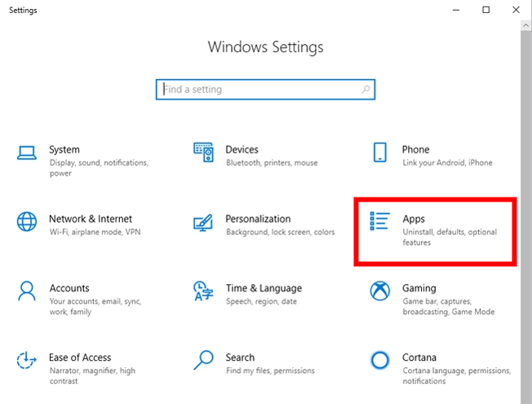This screenshot has height=404, width=532.
Task: Click the System heading
Action: coord(64,149)
